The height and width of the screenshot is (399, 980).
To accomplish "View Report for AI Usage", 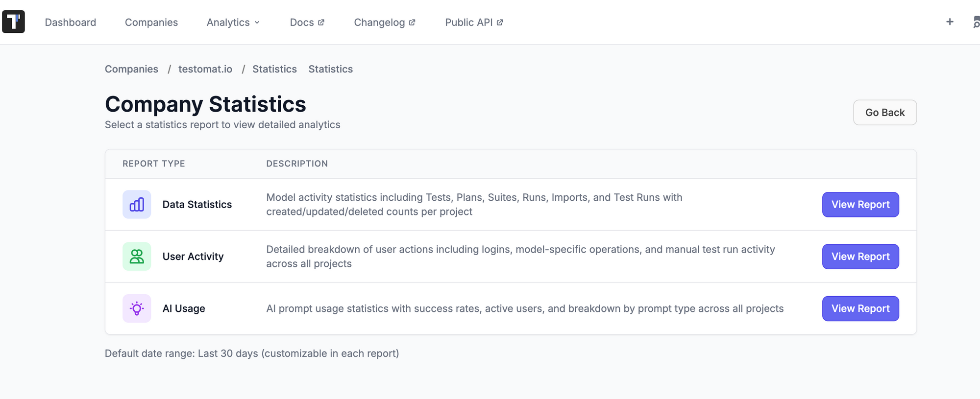I will 860,308.
